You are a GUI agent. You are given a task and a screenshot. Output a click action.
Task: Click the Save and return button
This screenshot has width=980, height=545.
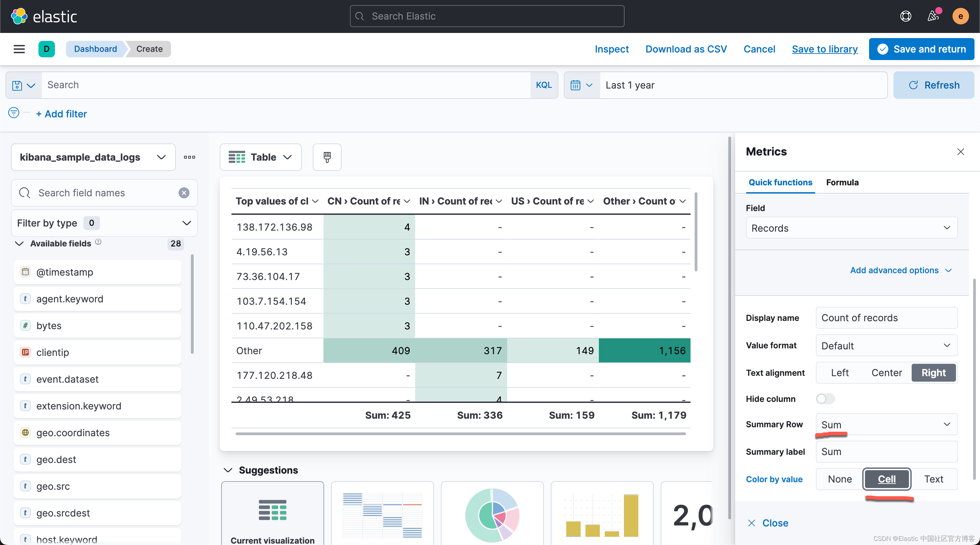click(921, 49)
